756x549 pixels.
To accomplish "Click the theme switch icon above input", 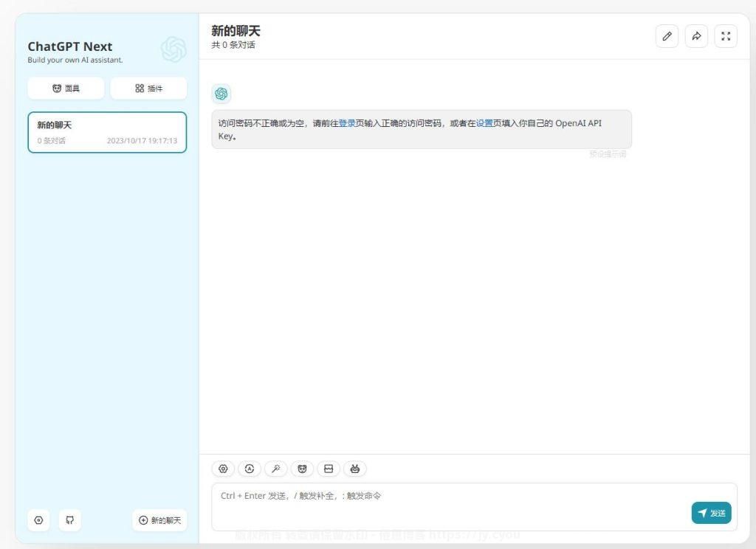I will click(x=250, y=469).
